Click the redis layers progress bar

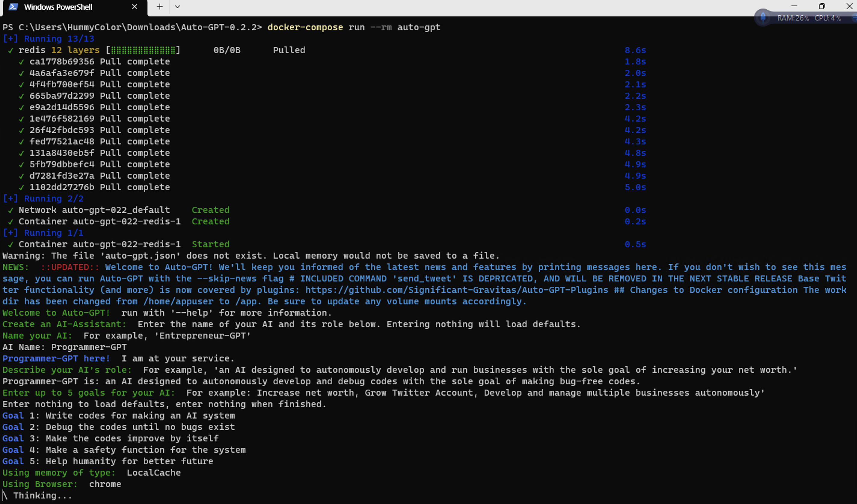[x=143, y=50]
